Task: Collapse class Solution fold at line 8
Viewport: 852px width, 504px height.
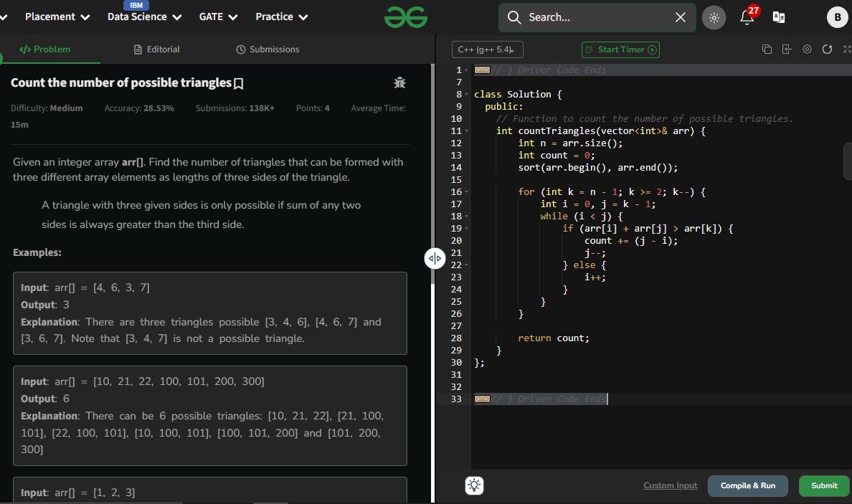Action: pyautogui.click(x=467, y=95)
